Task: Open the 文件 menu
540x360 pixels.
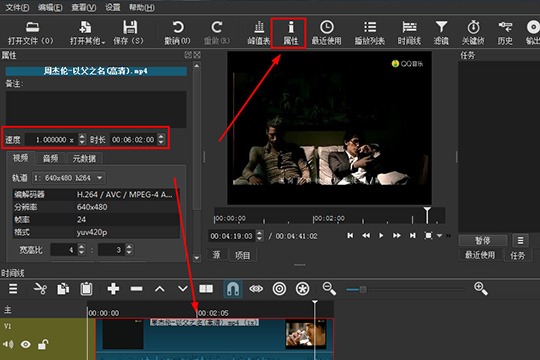Action: point(17,7)
